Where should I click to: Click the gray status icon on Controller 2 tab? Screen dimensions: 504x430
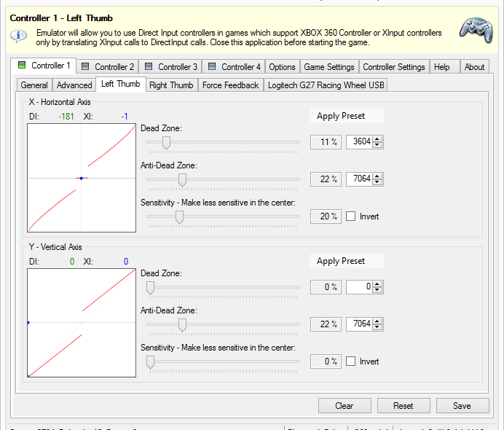pos(85,66)
